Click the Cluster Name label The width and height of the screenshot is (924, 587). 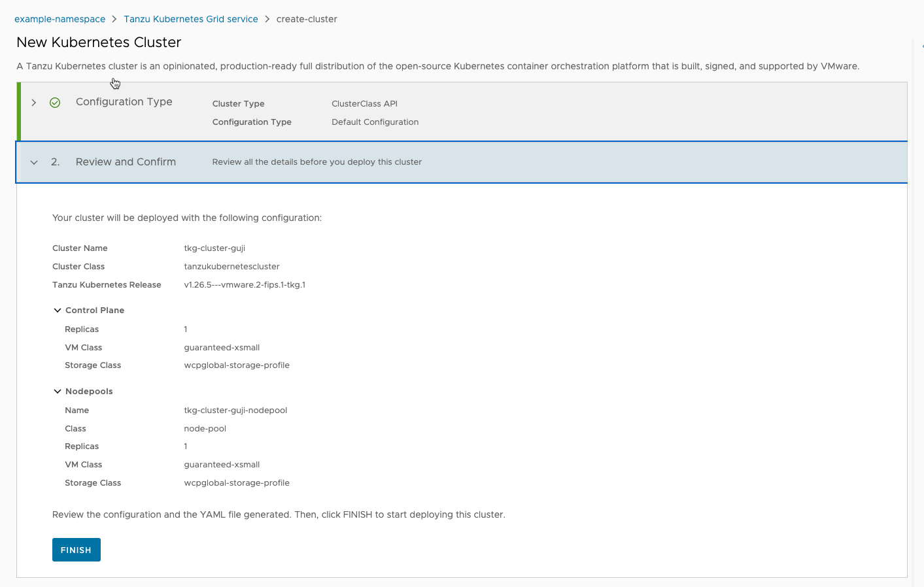(80, 248)
